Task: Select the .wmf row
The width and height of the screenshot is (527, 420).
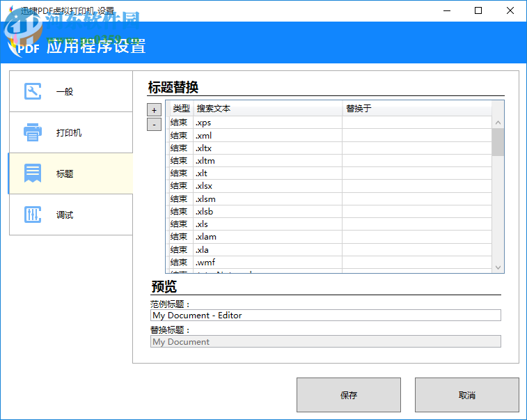Action: (x=331, y=263)
